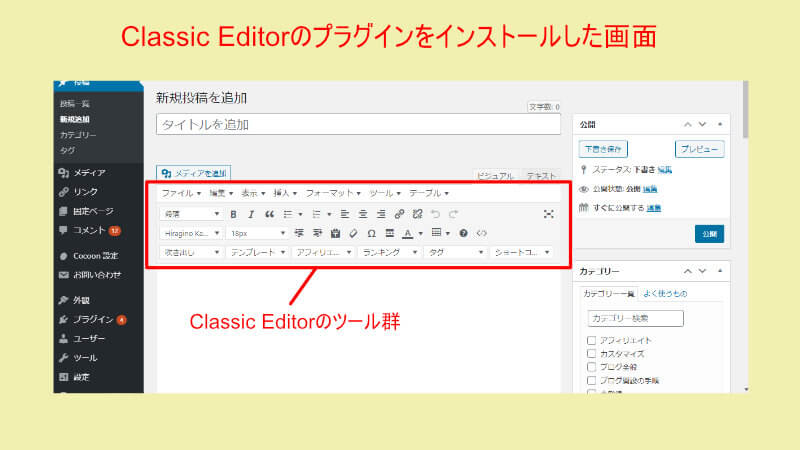This screenshot has width=800, height=450.
Task: Open the タグ dropdown in the toolbar
Action: coord(455,252)
